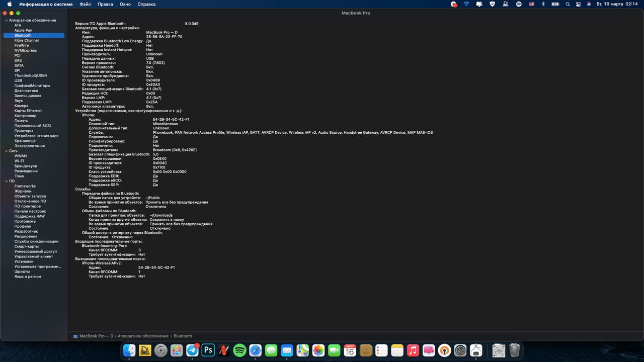
Task: Launch FaceTime from the Dock
Action: pos(334,350)
